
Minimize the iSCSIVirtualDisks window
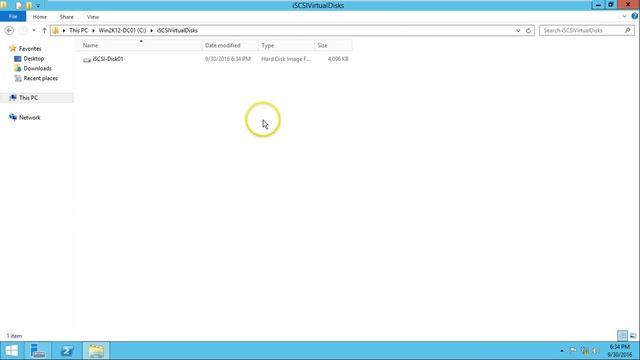pos(598,5)
